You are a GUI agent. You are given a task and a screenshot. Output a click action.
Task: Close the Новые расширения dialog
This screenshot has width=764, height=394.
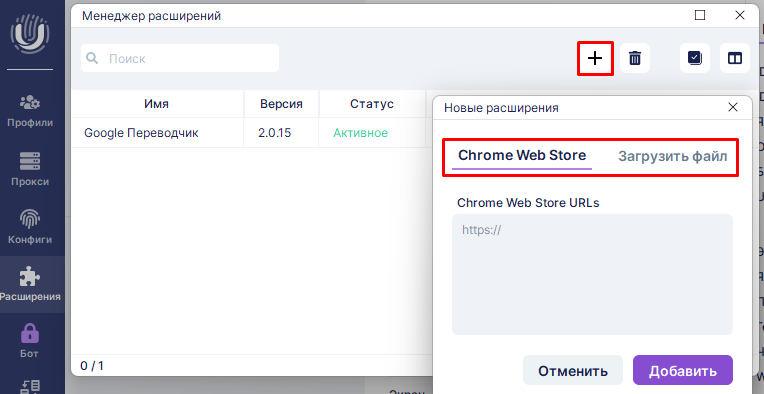tap(732, 108)
